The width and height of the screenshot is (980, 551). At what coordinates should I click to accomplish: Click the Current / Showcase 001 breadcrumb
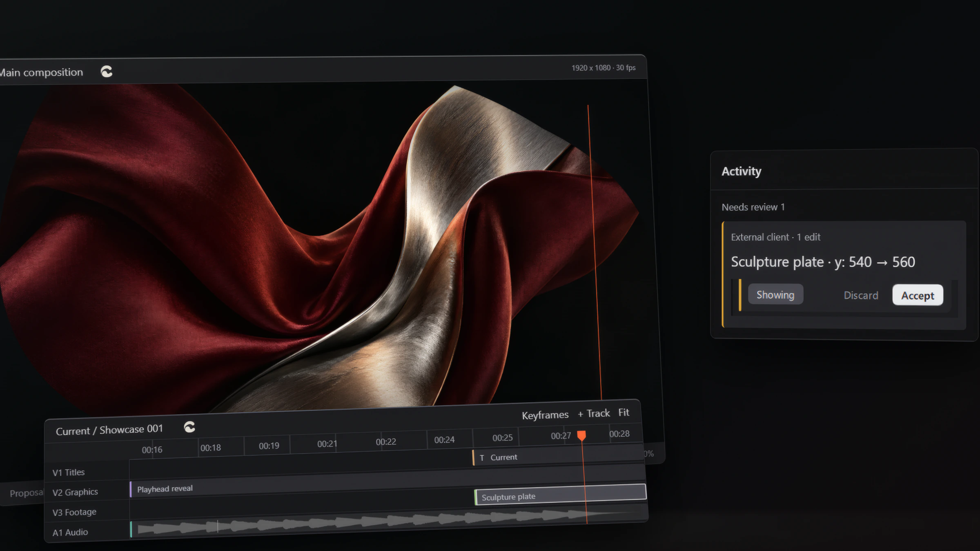[109, 430]
